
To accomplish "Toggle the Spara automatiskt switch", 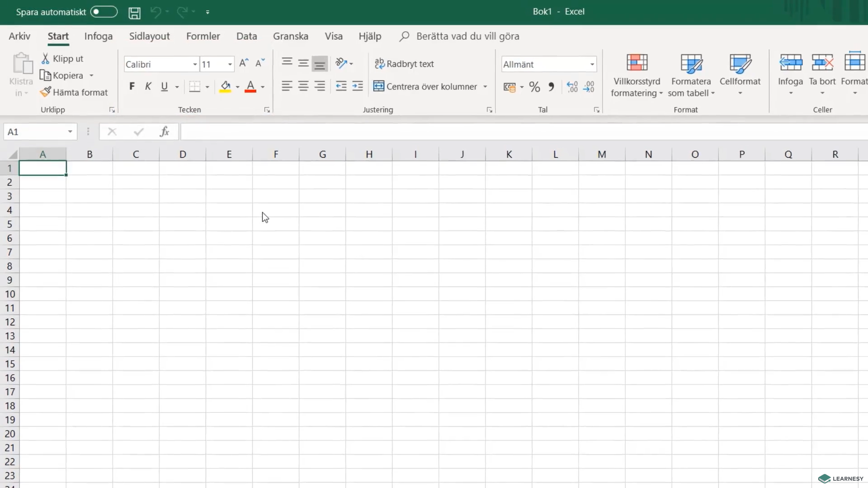I will [x=104, y=12].
